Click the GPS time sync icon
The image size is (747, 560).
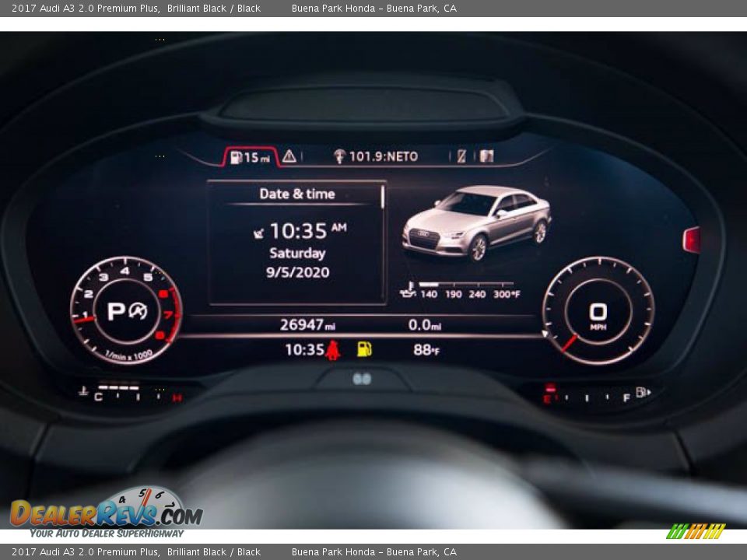point(258,233)
